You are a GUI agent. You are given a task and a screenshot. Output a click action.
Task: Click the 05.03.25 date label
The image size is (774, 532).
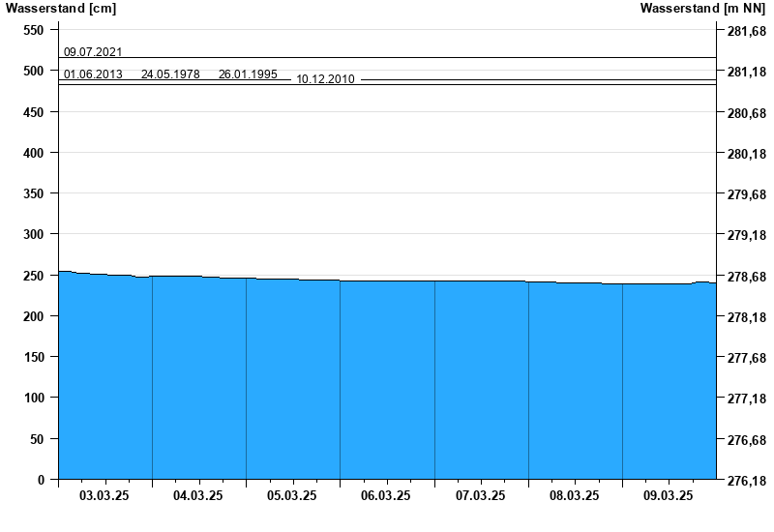coord(292,496)
